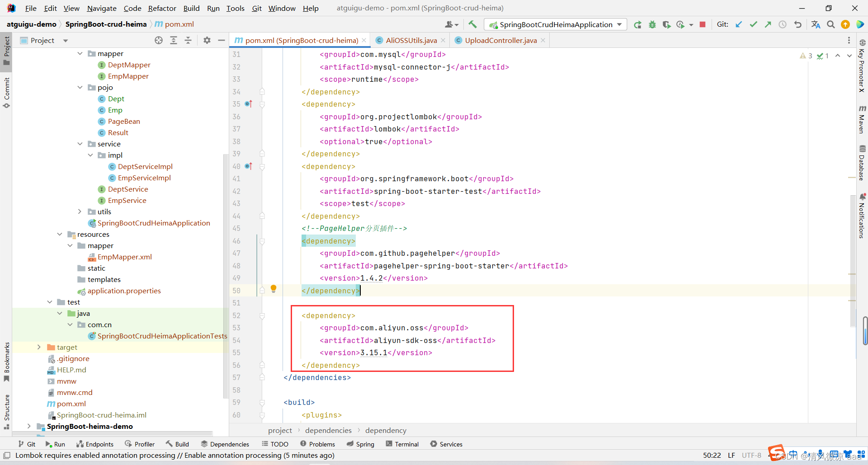The width and height of the screenshot is (868, 465).
Task: Click the rollback undo icon
Action: pyautogui.click(x=797, y=24)
